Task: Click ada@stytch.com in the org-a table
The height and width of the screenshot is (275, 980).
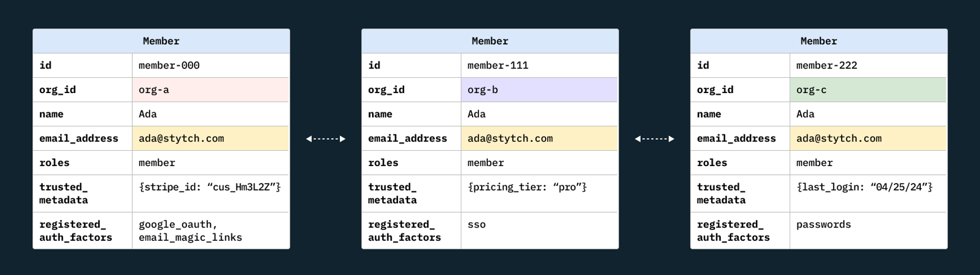Action: pos(181,139)
